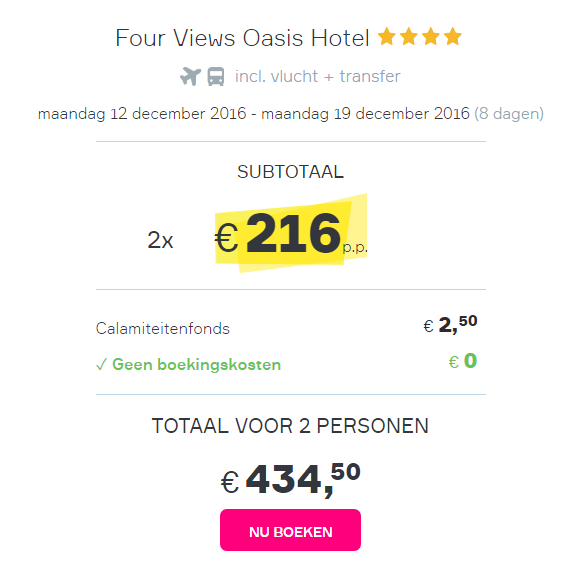Click the TOTAAL VOOR 2 PERSONEN heading

click(291, 426)
